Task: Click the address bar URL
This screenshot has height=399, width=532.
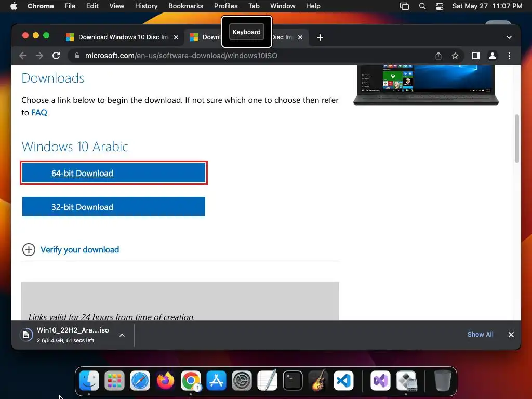Action: click(181, 56)
